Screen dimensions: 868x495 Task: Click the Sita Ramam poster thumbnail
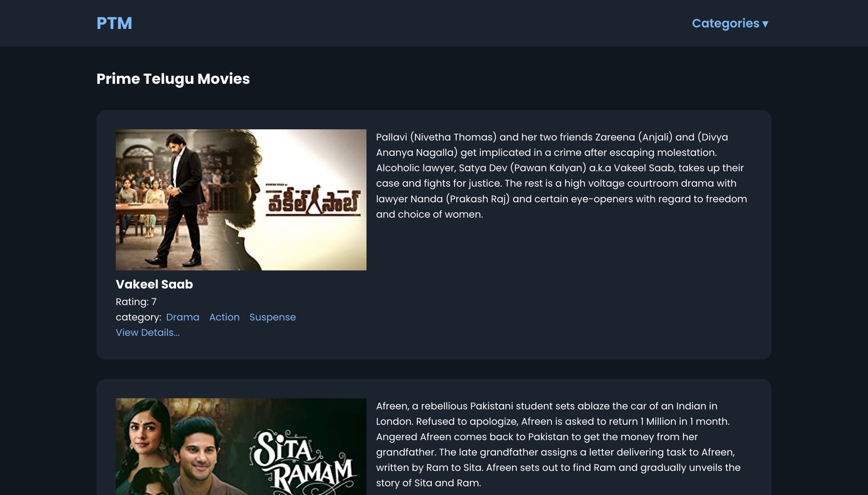[241, 447]
